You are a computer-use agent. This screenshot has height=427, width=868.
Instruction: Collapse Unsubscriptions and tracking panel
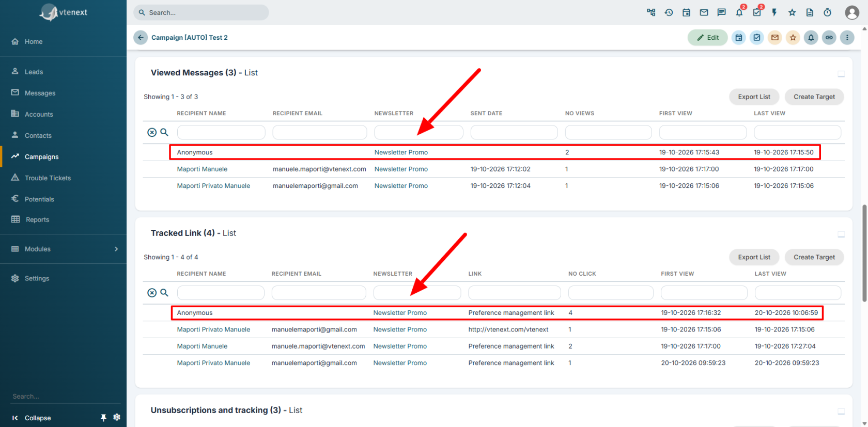pyautogui.click(x=841, y=412)
